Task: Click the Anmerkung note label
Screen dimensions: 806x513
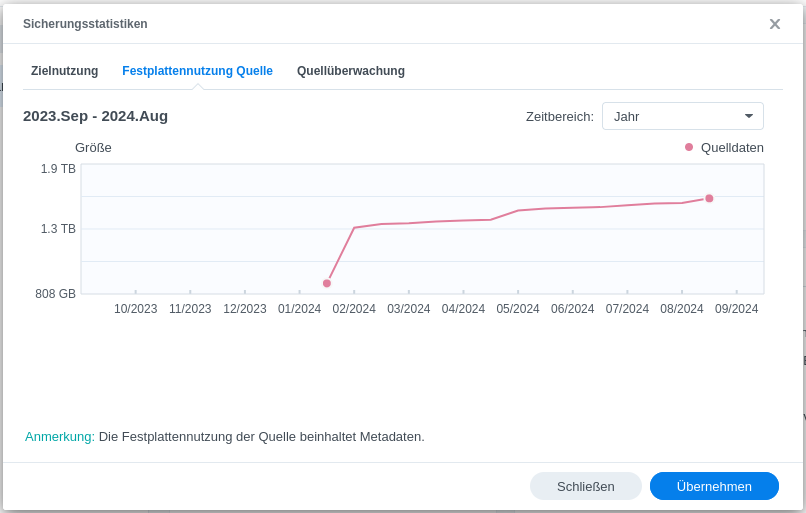Action: pyautogui.click(x=60, y=436)
